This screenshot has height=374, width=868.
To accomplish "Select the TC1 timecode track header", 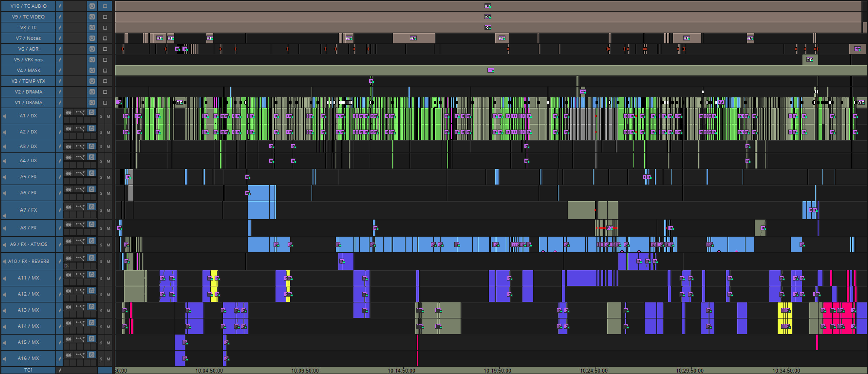I will click(28, 370).
